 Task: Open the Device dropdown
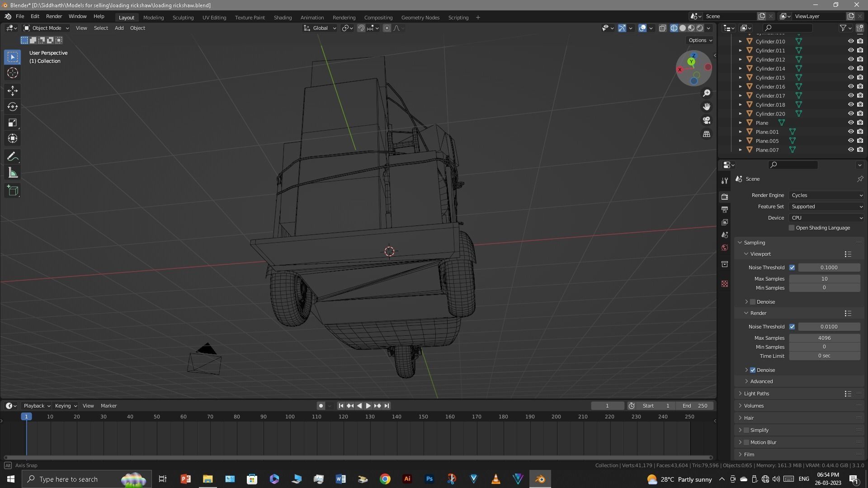(826, 218)
